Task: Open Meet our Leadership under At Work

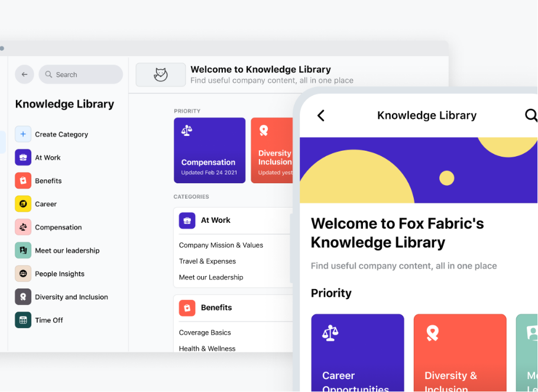Action: click(211, 277)
